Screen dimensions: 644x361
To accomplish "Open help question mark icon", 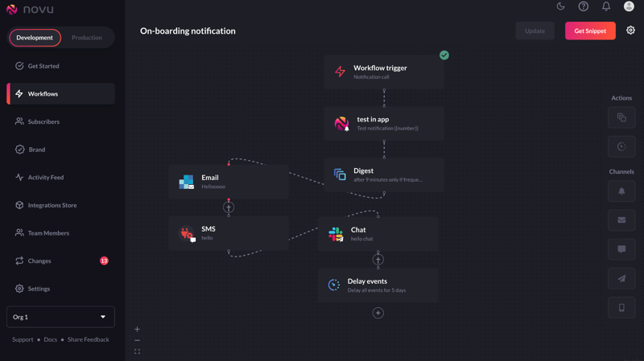I will [x=583, y=6].
